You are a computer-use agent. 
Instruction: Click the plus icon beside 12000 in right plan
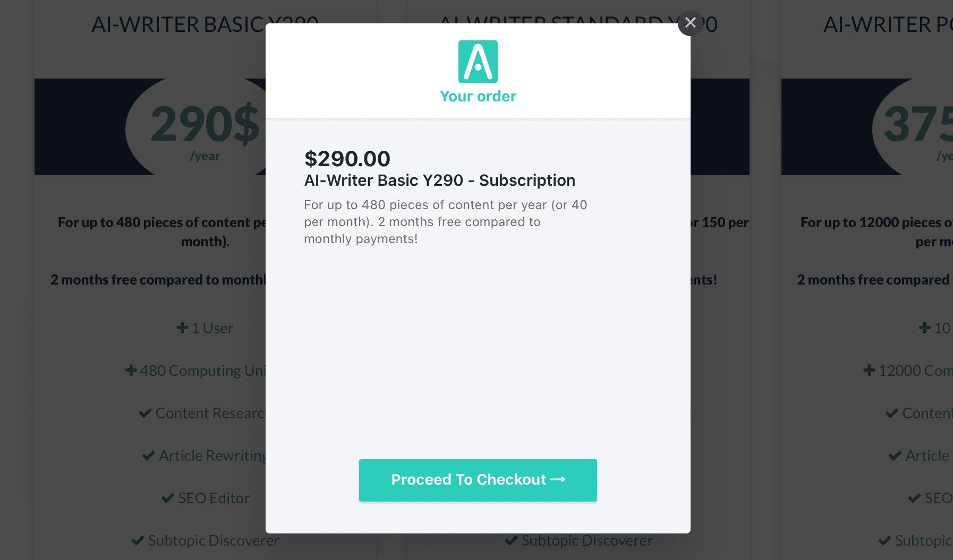tap(869, 371)
